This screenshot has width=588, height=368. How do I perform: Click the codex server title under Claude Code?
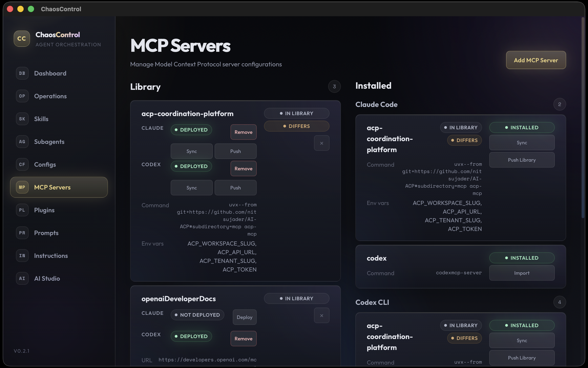pos(377,258)
